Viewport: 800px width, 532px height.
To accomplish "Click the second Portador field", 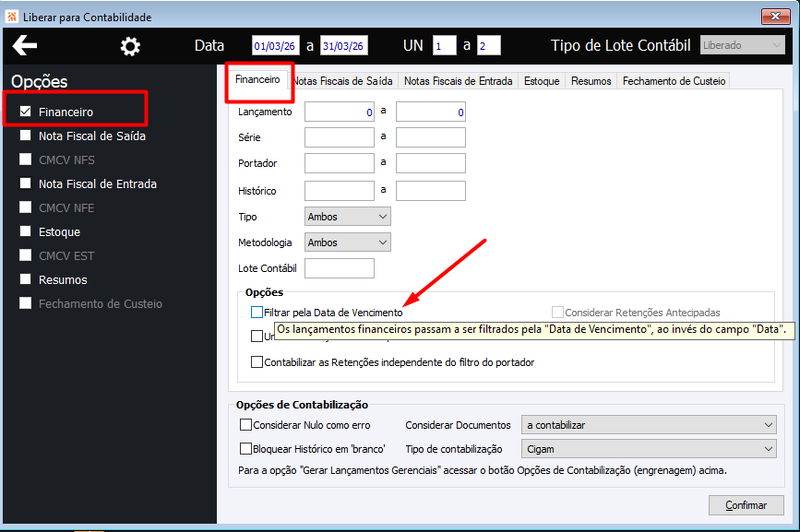I will 431,163.
